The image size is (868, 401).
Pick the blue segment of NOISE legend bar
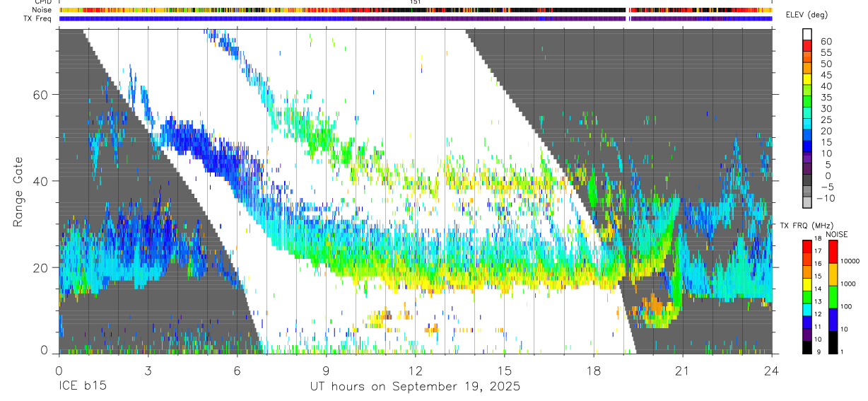pyautogui.click(x=833, y=320)
